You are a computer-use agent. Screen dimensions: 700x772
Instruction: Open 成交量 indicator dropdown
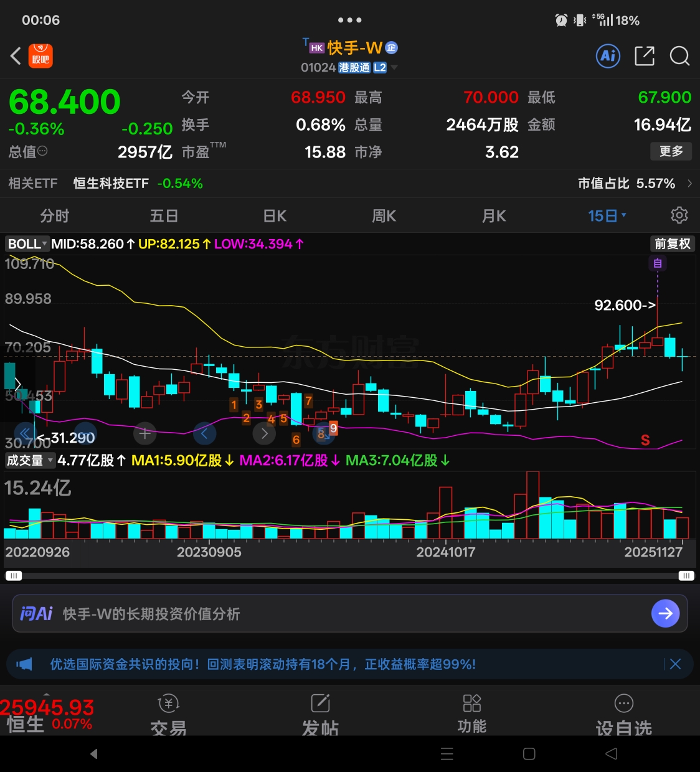(29, 461)
